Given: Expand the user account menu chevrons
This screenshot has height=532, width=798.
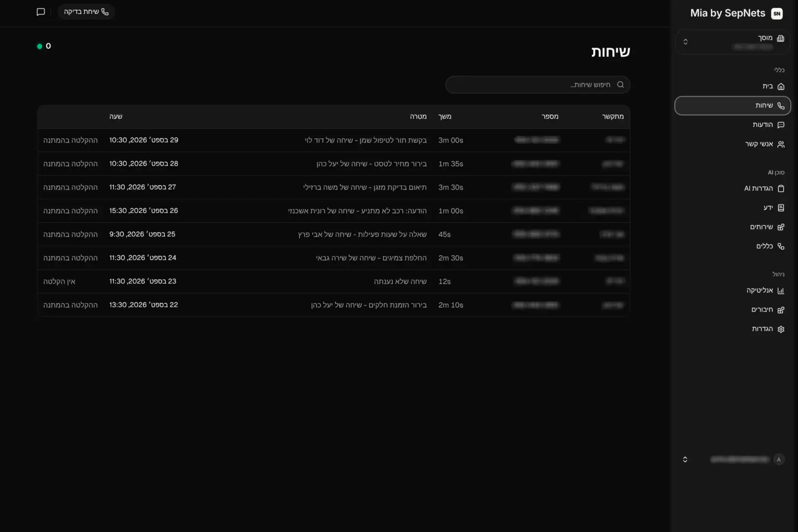Looking at the screenshot, I should click(x=685, y=459).
